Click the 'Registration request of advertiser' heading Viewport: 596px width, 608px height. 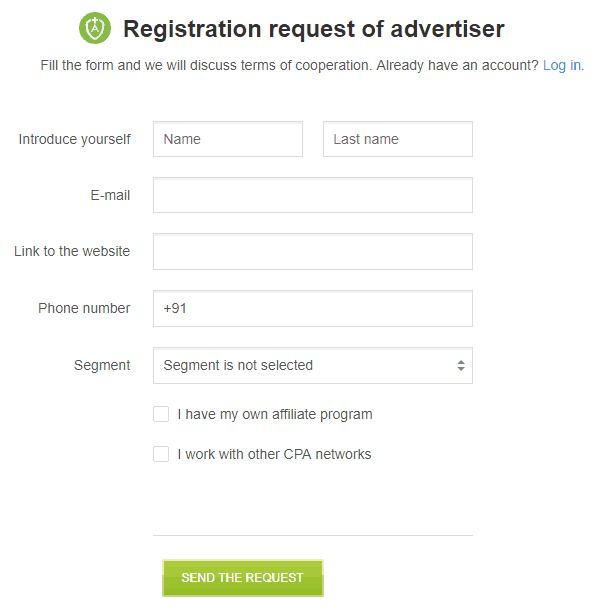(314, 29)
